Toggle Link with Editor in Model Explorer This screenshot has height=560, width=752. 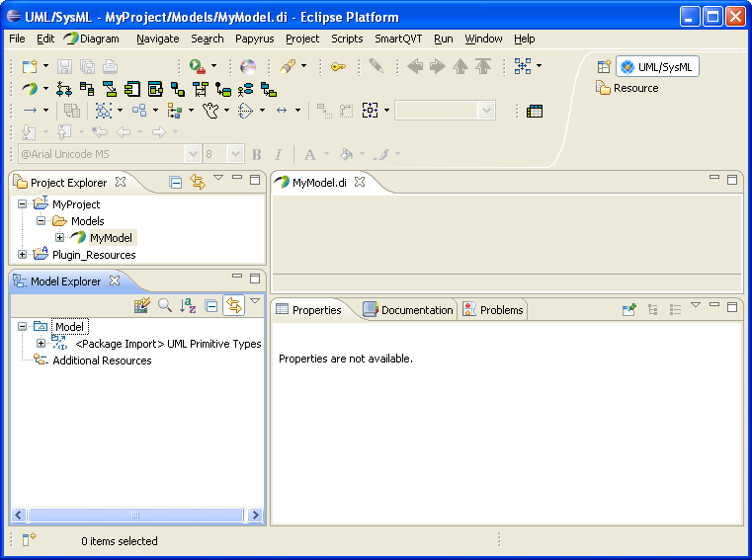(233, 306)
